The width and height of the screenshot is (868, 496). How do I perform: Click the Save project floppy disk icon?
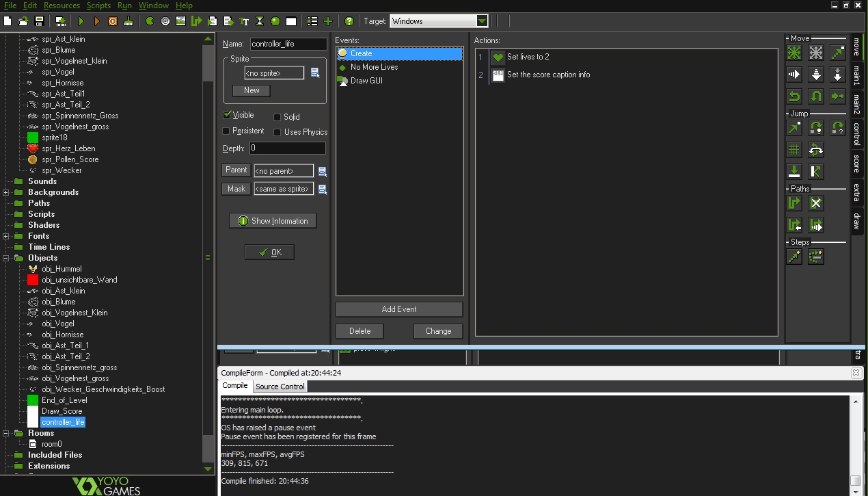(x=40, y=21)
